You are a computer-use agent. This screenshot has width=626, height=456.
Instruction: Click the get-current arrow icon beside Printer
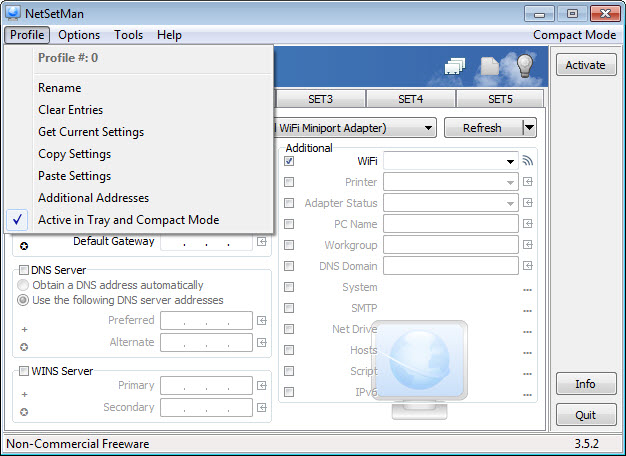point(528,182)
